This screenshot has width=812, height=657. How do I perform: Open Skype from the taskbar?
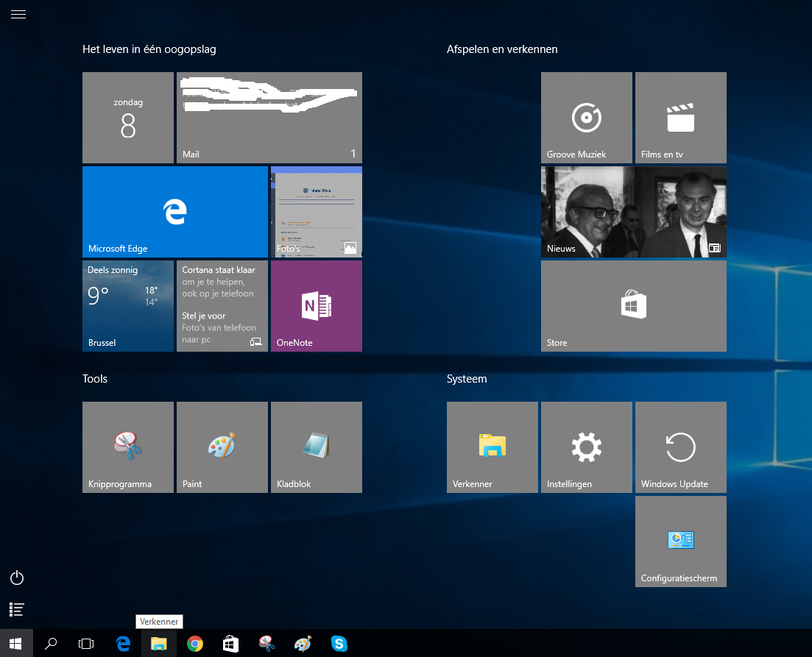point(339,644)
